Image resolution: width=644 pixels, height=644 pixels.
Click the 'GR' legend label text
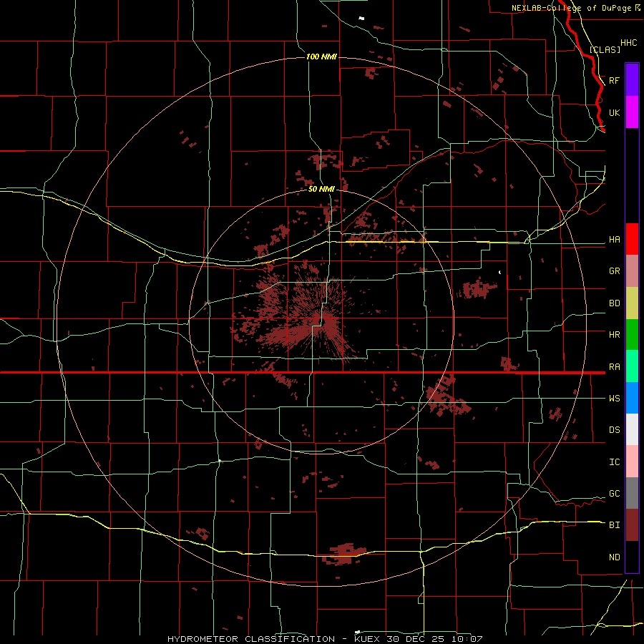tap(614, 271)
